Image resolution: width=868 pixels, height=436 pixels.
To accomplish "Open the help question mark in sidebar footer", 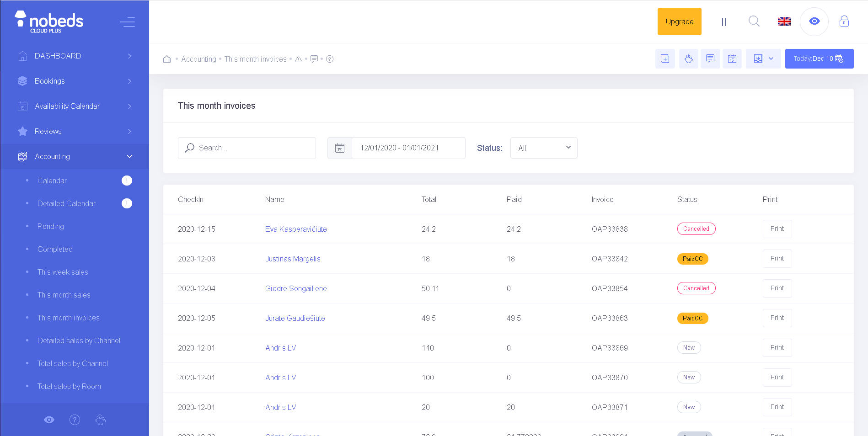I will (x=75, y=420).
